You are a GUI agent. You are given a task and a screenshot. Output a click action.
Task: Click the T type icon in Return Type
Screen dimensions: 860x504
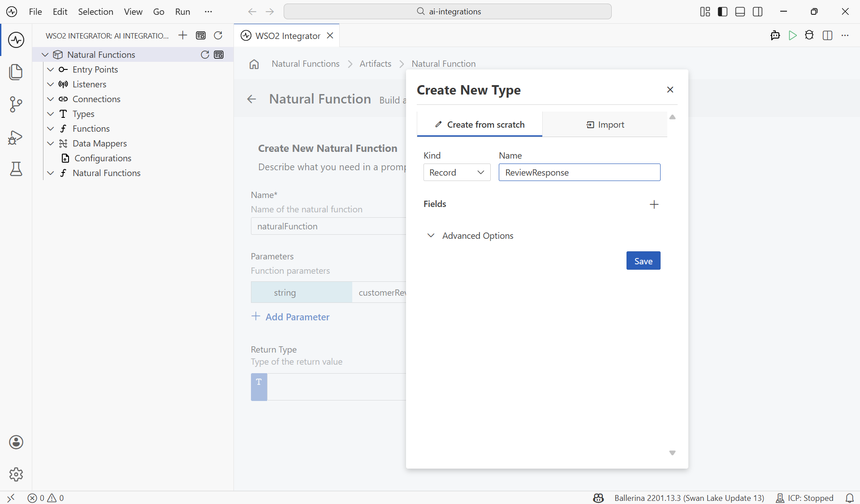tap(259, 387)
